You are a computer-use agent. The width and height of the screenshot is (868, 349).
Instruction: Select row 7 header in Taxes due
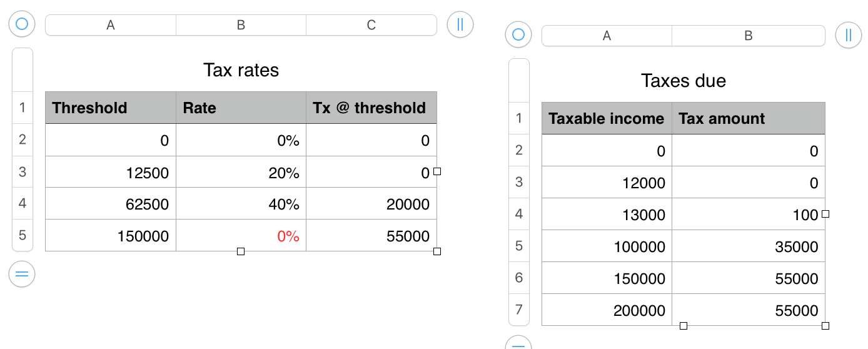coord(518,309)
